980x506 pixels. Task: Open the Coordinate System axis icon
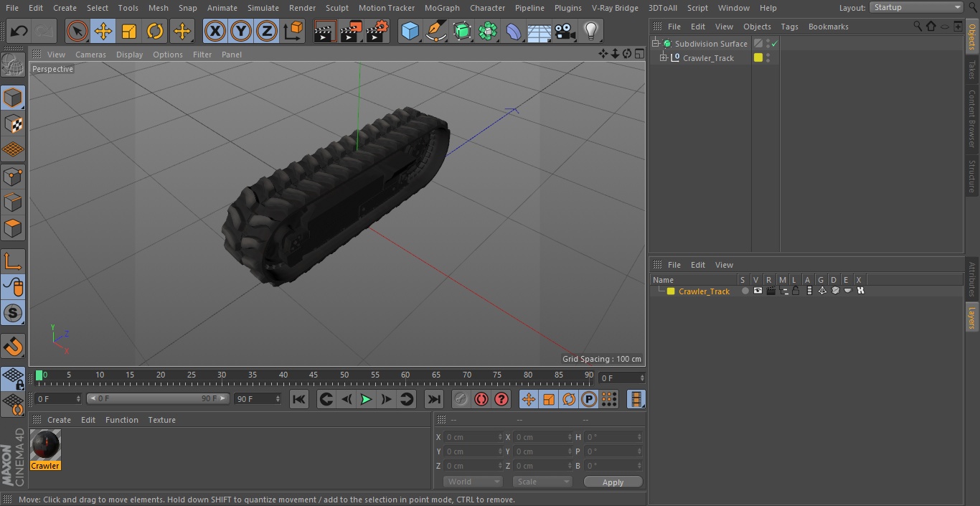pyautogui.click(x=293, y=31)
